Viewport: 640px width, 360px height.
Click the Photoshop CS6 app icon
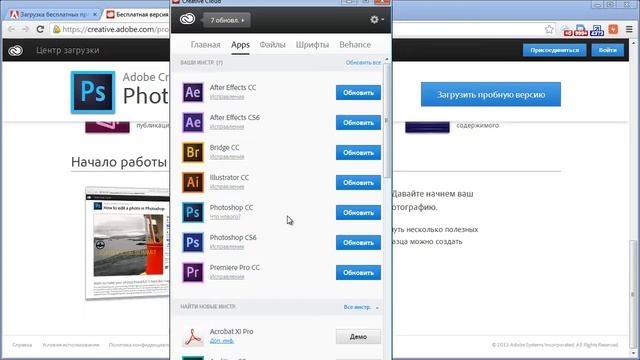(193, 242)
